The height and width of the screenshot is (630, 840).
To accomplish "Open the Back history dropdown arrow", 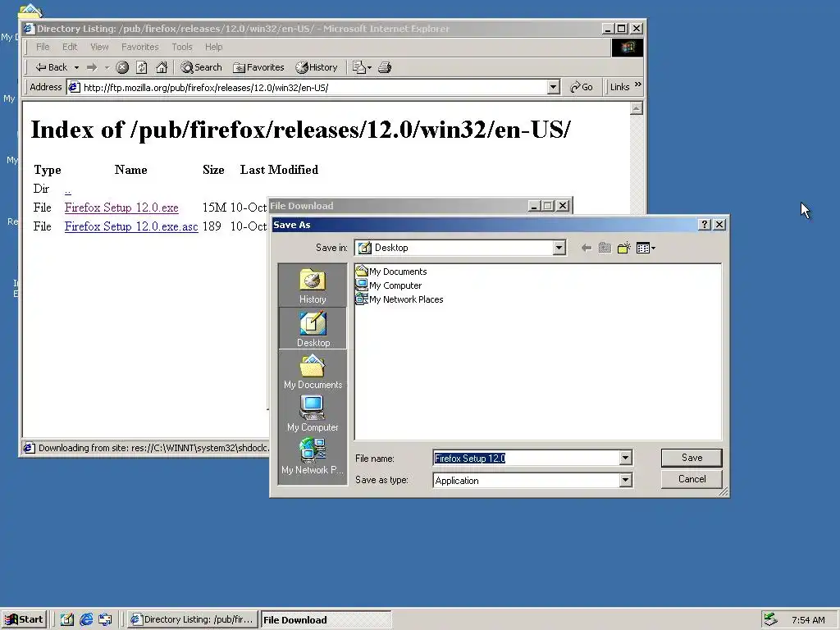I will click(x=76, y=67).
